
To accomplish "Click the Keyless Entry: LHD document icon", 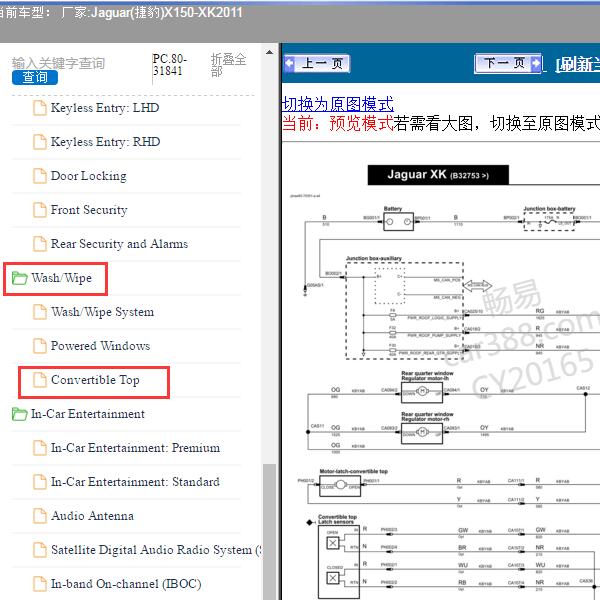I will click(x=40, y=108).
